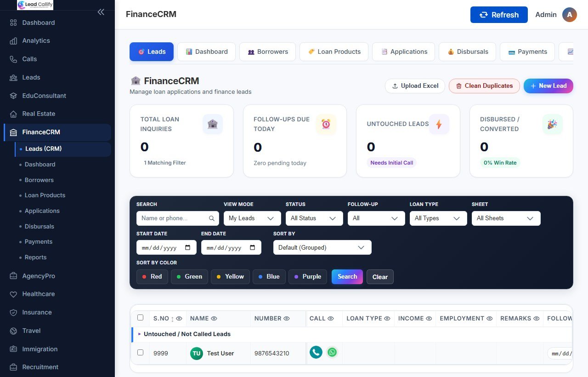
Task: Click the Travel globe icon
Action: click(13, 331)
